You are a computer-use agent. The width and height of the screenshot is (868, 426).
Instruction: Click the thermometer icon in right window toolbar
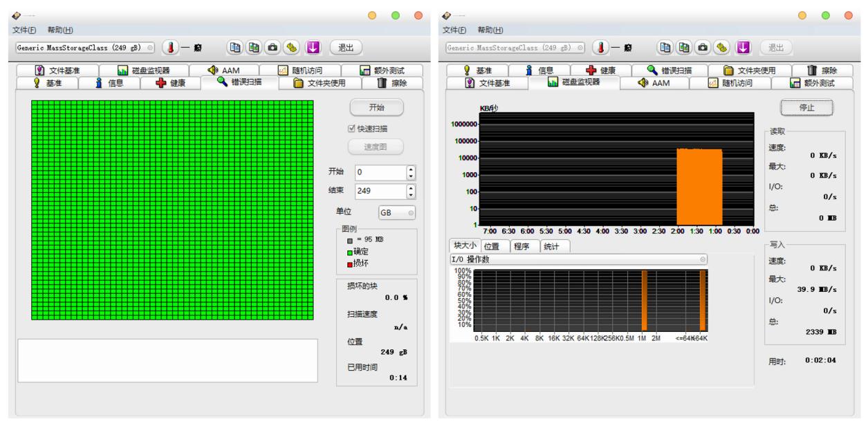[600, 48]
